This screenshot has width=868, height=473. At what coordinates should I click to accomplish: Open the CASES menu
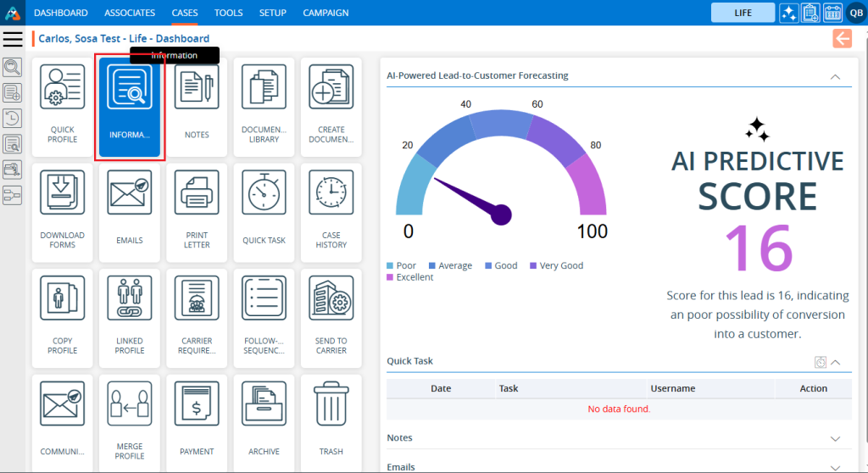(x=184, y=13)
